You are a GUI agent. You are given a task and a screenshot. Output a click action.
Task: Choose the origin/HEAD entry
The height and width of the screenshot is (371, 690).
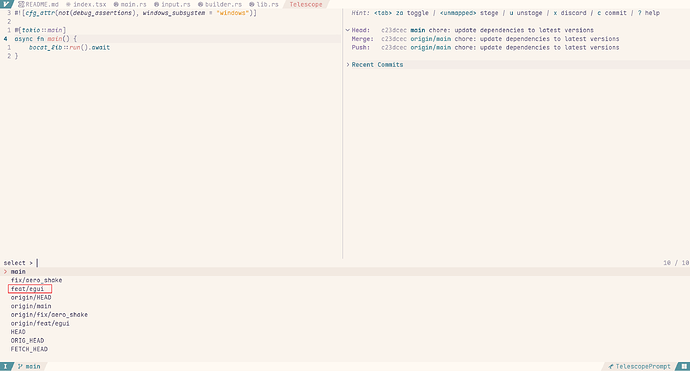pyautogui.click(x=31, y=298)
